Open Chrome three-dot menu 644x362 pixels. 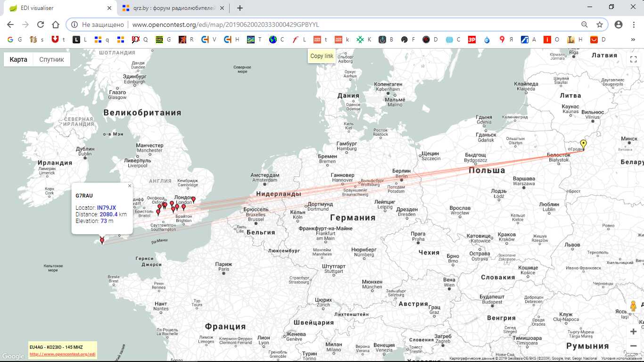click(634, 25)
